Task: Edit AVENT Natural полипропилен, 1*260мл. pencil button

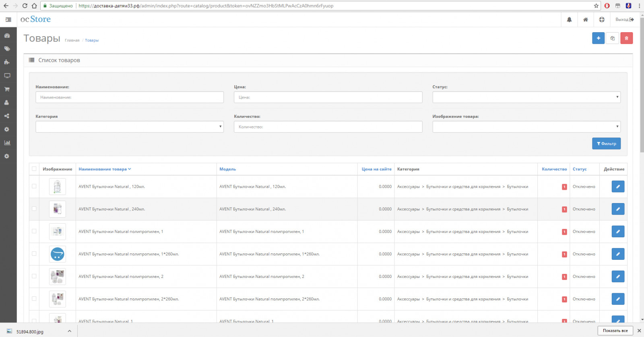Action: coord(618,254)
